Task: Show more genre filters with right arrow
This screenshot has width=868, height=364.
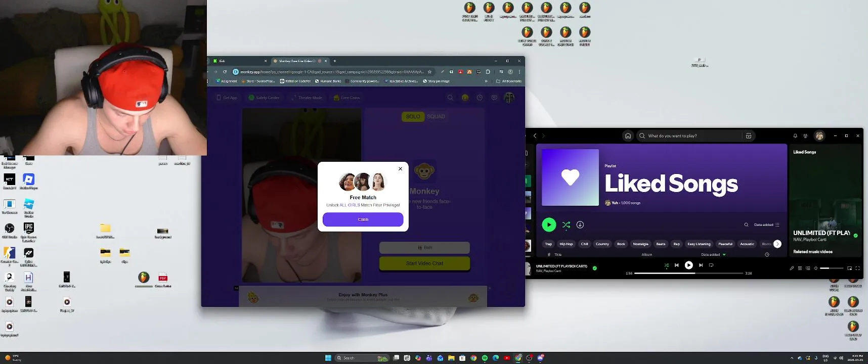Action: [x=777, y=244]
